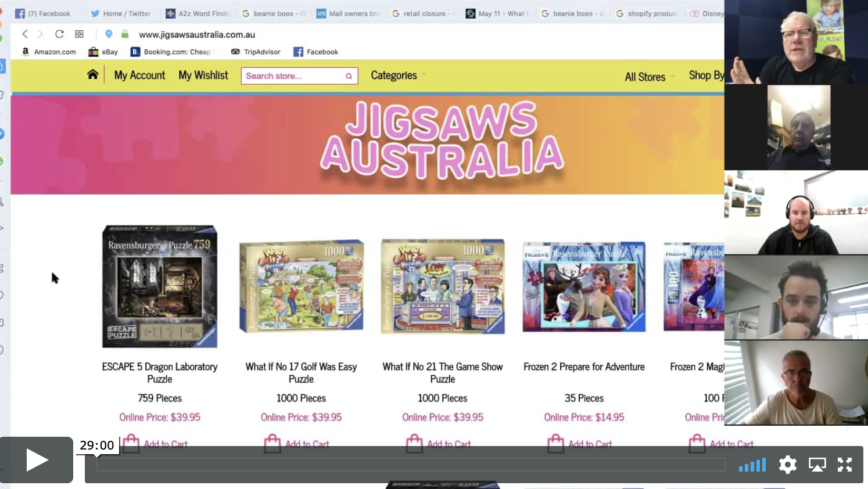Click What If No 21 The Game Show title
The width and height of the screenshot is (868, 489).
point(443,373)
